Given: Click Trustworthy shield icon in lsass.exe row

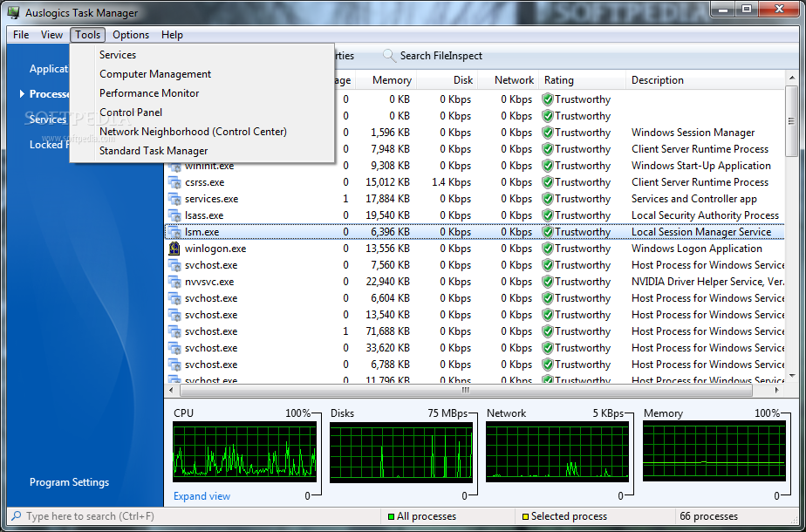Looking at the screenshot, I should (548, 215).
